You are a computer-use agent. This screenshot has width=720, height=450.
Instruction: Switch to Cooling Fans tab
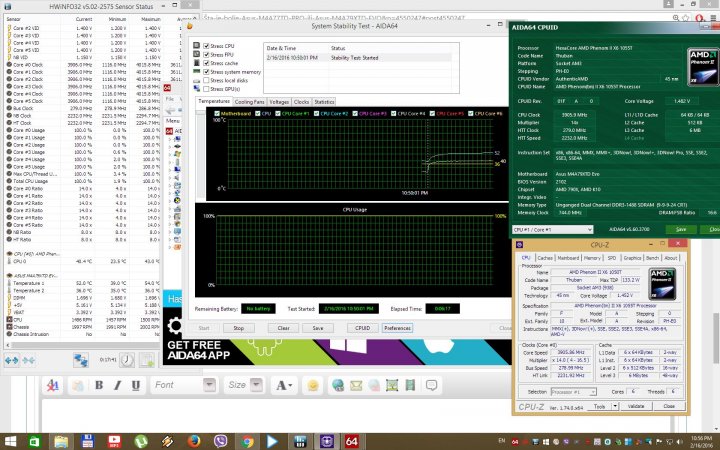[249, 102]
